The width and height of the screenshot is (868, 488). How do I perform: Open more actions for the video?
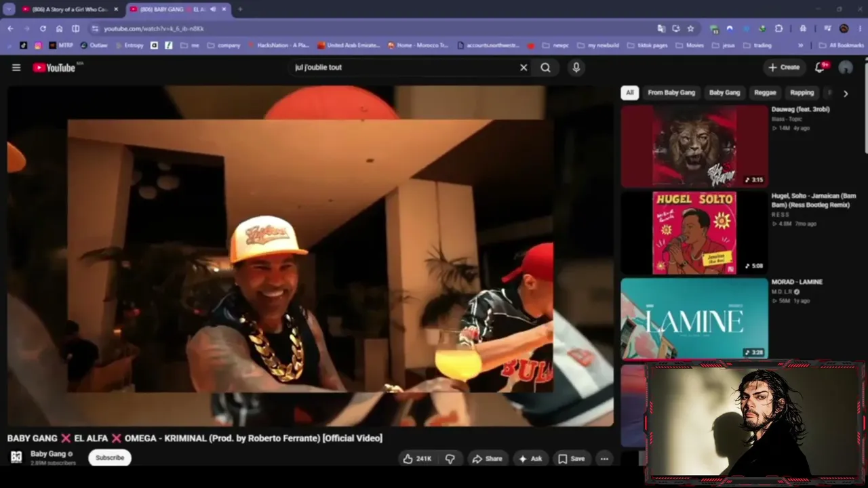coord(604,459)
